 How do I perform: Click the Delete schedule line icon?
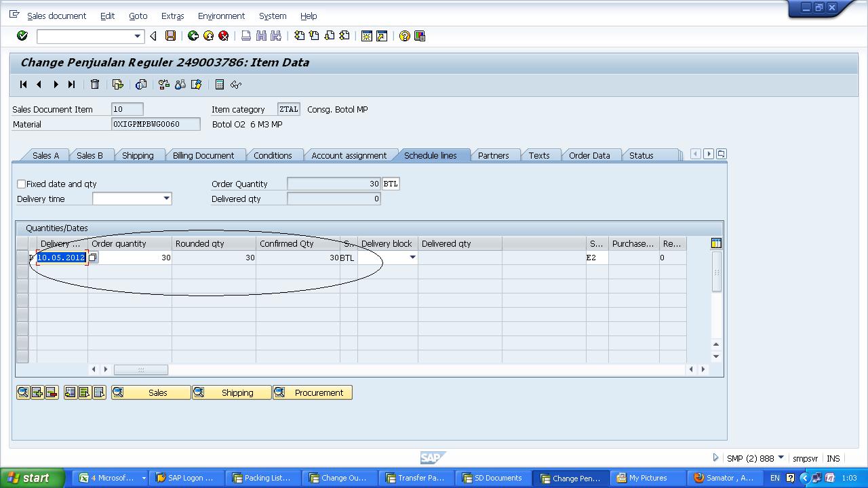[x=52, y=392]
